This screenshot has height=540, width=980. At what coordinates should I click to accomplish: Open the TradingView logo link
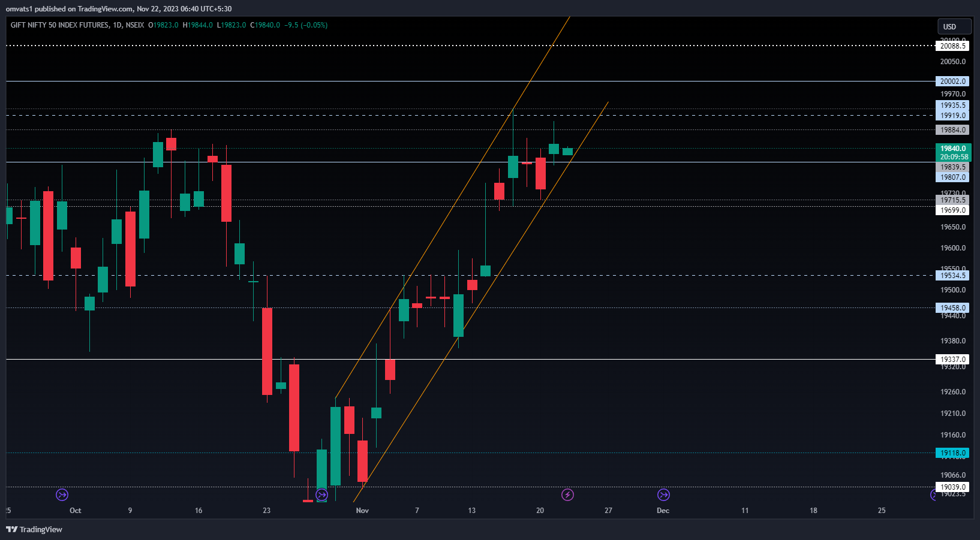click(34, 529)
